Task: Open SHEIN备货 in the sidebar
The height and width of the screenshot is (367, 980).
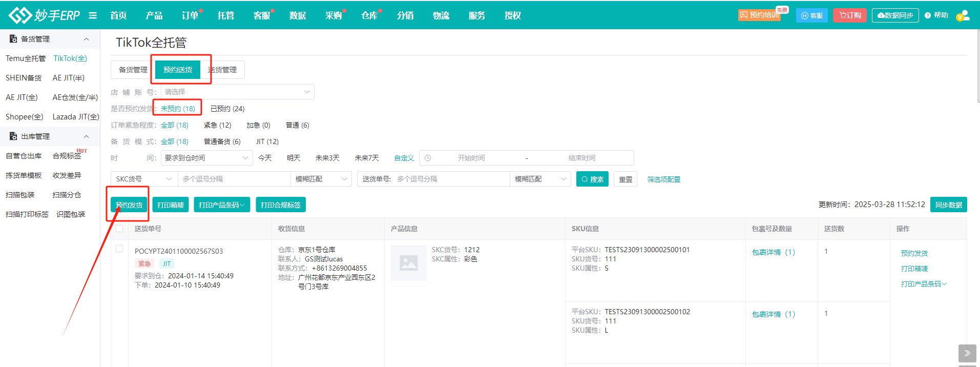Action: 24,78
